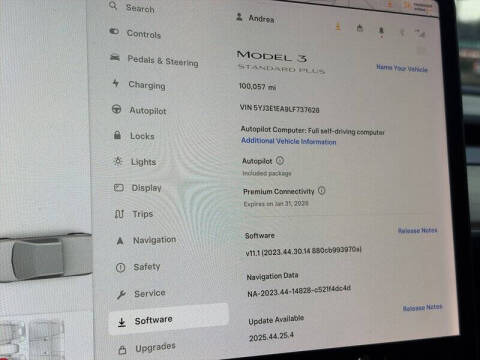Open Controls in the sidebar menu
The width and height of the screenshot is (480, 360).
(x=135, y=33)
